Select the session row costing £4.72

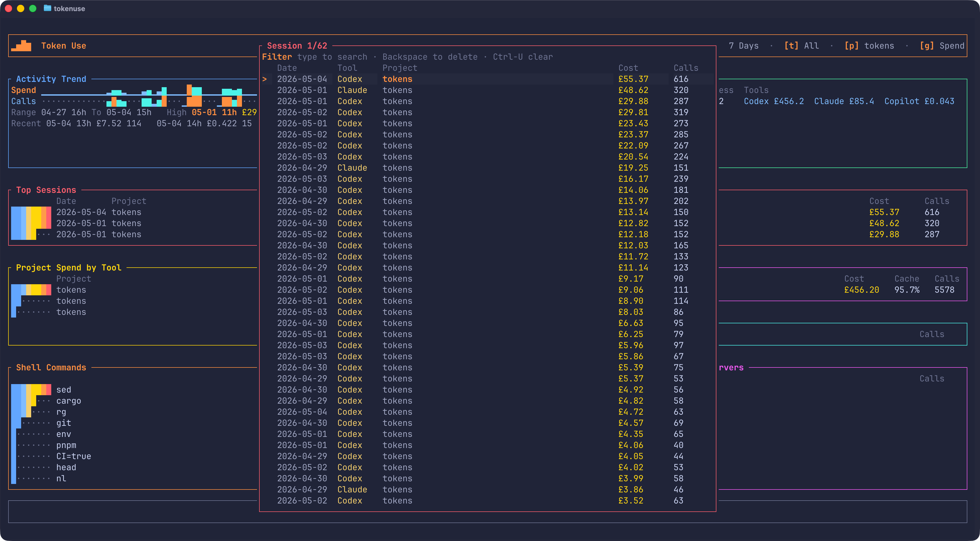[x=487, y=412]
